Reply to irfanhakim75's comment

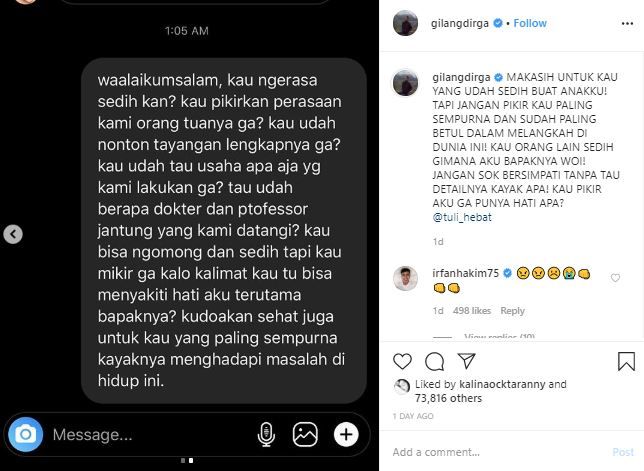(x=512, y=311)
